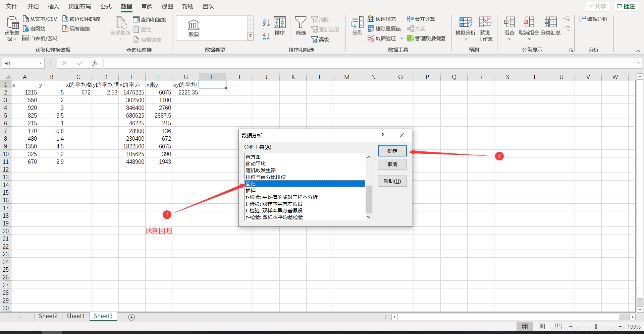Screen dimensions: 644x334
Task: Switch to the 开始 (Home) tab
Action: [33, 6]
